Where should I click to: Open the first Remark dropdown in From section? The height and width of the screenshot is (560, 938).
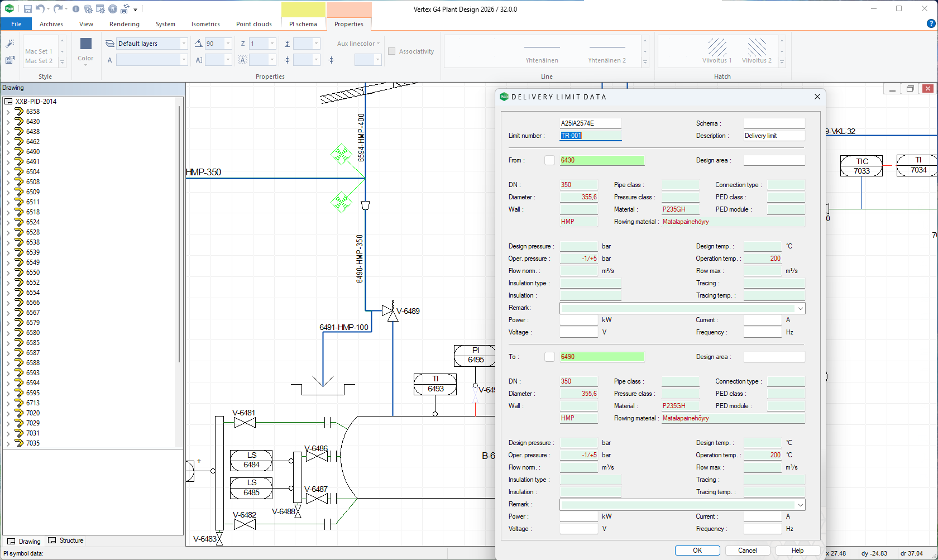pos(800,308)
